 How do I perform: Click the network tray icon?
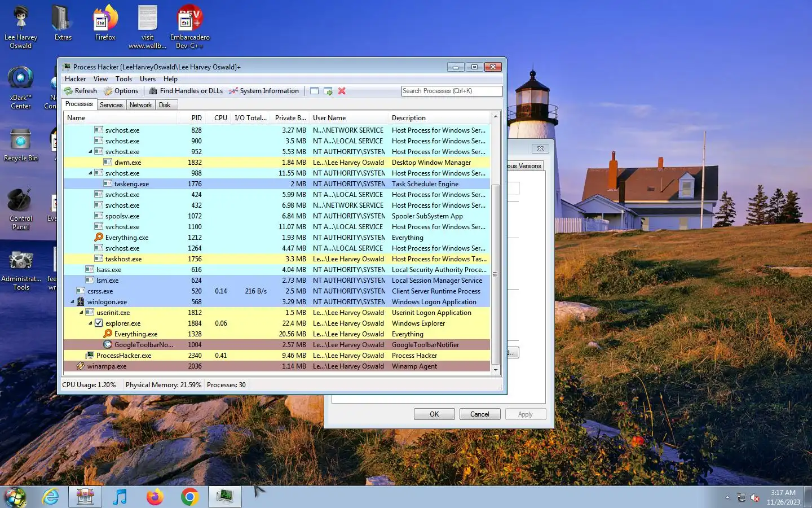tap(742, 498)
